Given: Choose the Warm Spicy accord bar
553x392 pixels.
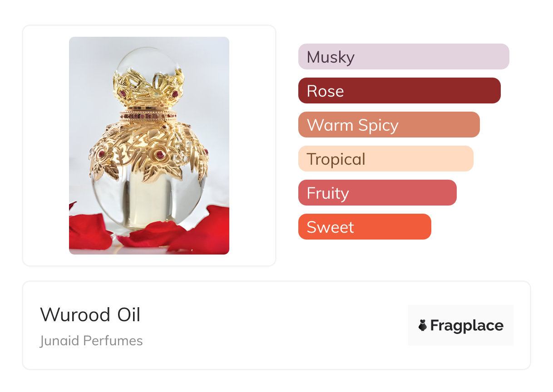Looking at the screenshot, I should (389, 125).
